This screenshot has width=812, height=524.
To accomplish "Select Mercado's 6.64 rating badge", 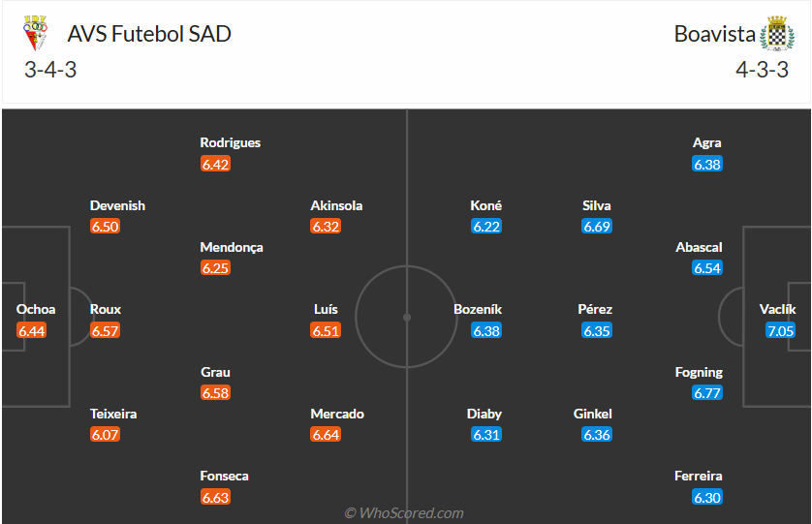I will coord(326,435).
